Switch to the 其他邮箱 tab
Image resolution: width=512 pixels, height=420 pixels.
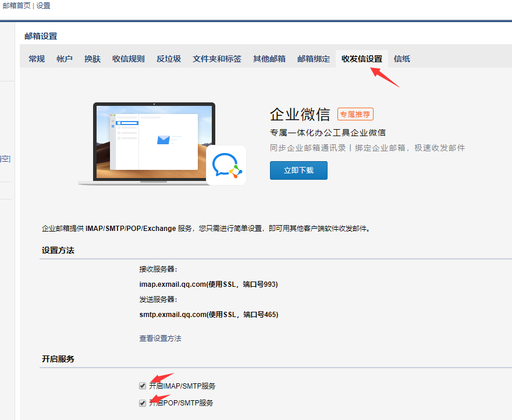pos(269,59)
